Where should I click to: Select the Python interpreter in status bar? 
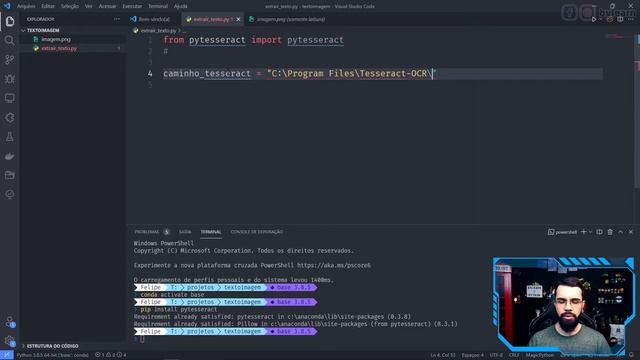(53, 355)
